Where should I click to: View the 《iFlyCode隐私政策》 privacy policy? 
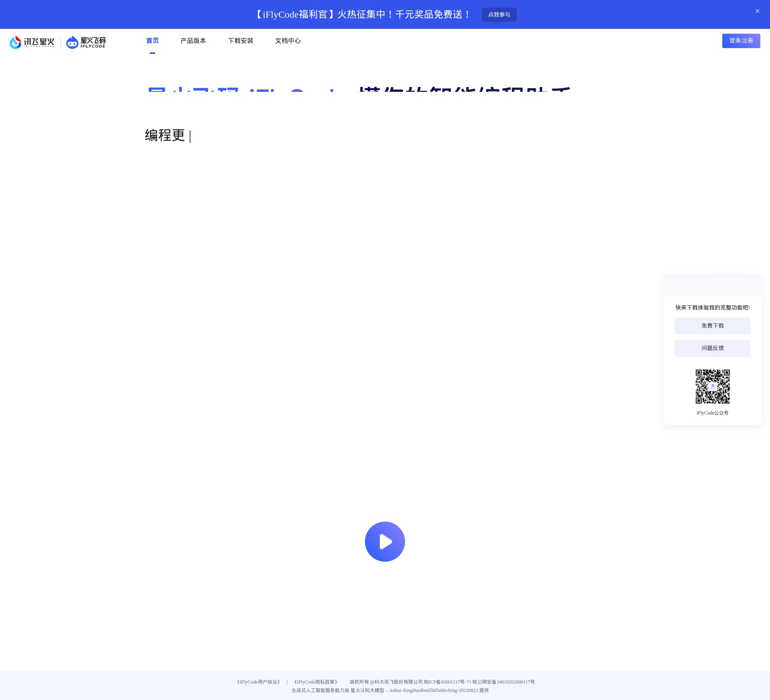pyautogui.click(x=315, y=682)
